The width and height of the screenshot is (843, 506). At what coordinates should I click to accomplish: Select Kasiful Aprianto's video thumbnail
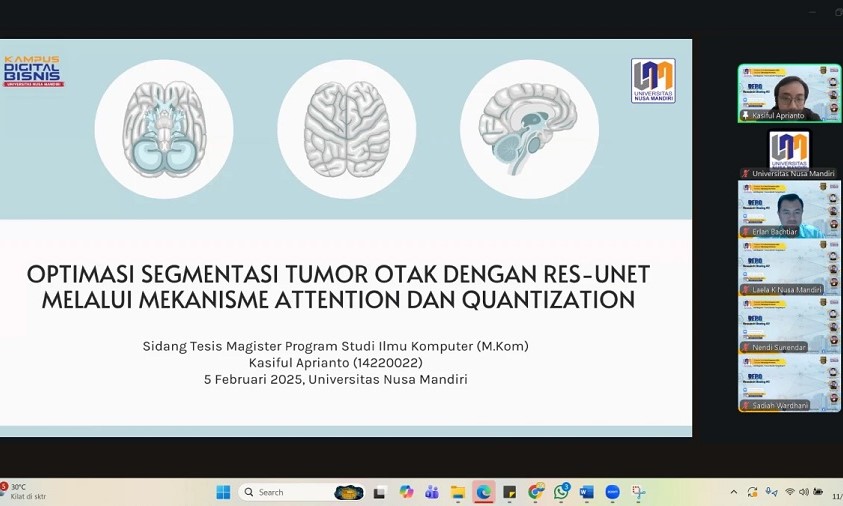789,93
